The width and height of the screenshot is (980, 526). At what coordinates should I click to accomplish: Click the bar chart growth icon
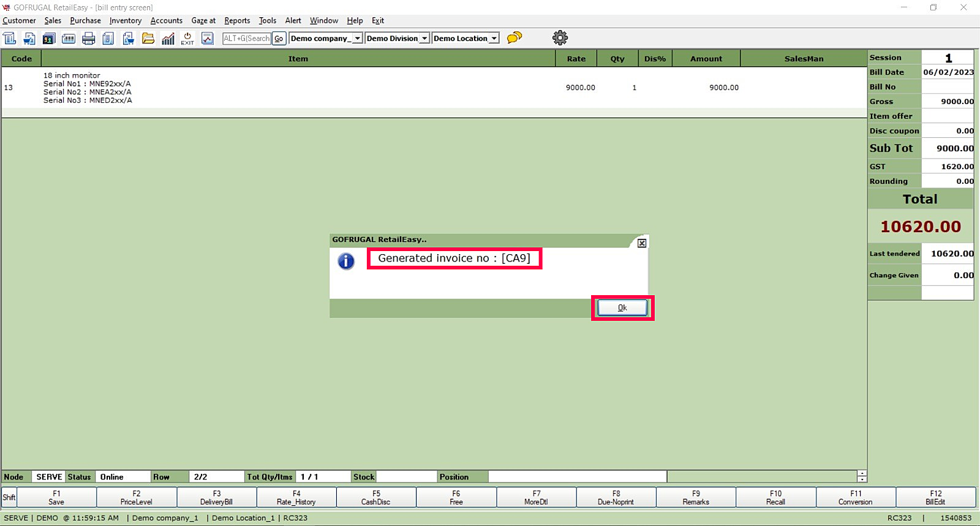tap(168, 39)
